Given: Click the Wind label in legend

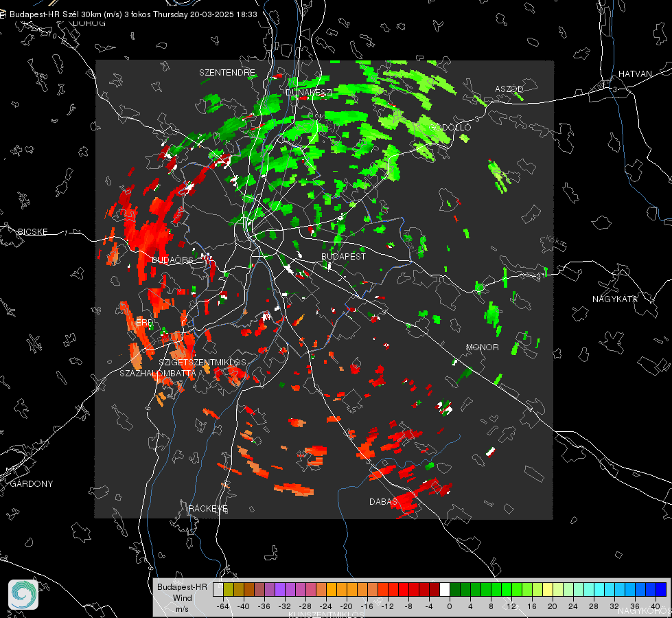Looking at the screenshot, I should (x=182, y=597).
